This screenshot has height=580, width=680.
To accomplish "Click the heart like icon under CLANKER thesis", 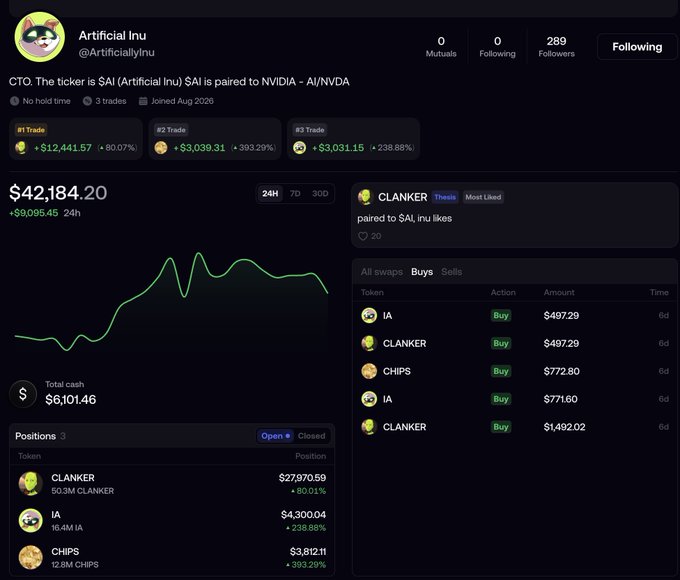I will [x=363, y=236].
